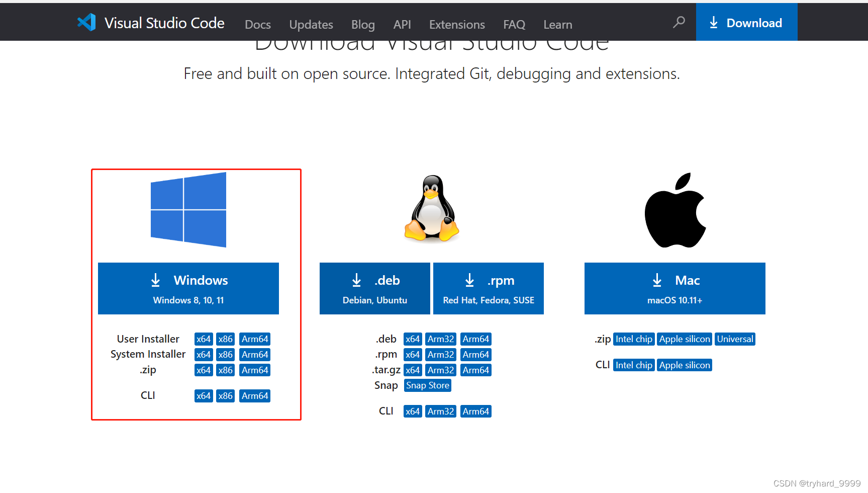The image size is (868, 493).
Task: Open the FAQ navigation link
Action: tap(514, 24)
